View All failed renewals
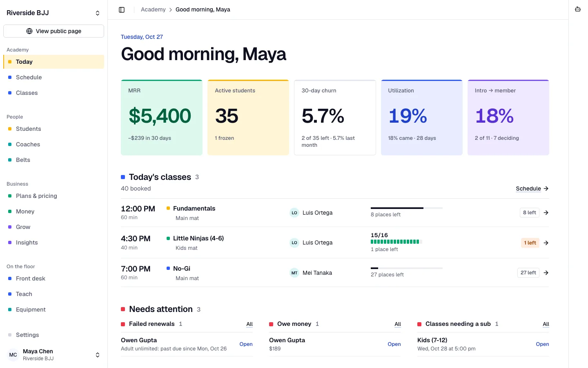588x368 pixels. point(249,324)
